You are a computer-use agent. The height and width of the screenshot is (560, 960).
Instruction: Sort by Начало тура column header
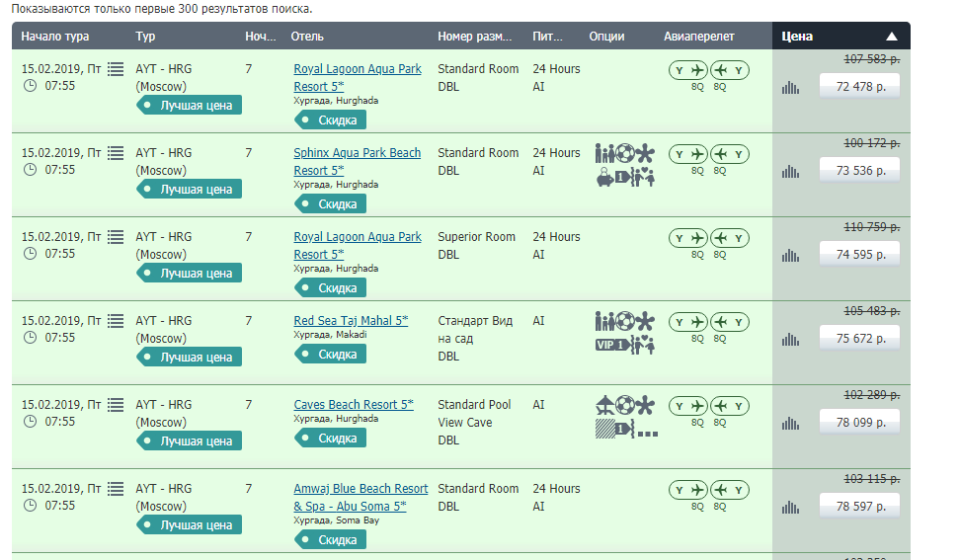tap(55, 37)
